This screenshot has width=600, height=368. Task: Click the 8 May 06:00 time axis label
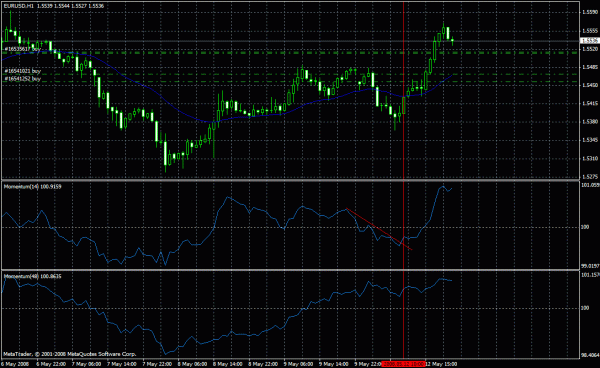[x=192, y=364]
